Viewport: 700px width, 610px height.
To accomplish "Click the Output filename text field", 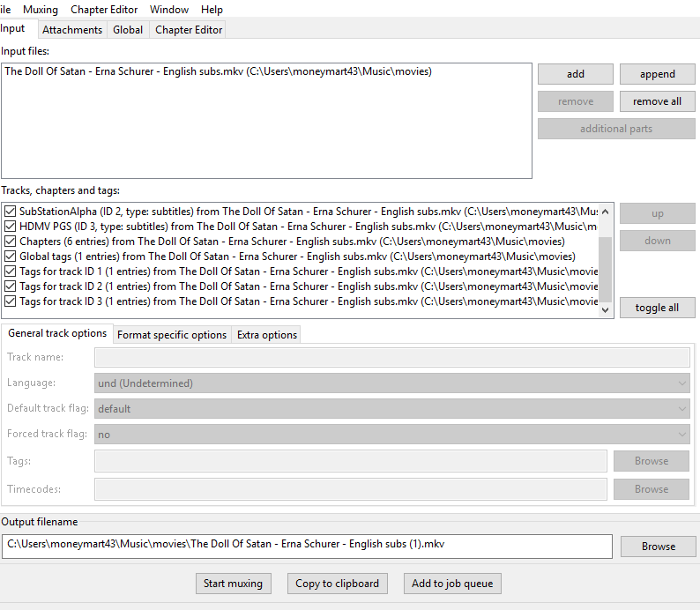I will pyautogui.click(x=307, y=546).
